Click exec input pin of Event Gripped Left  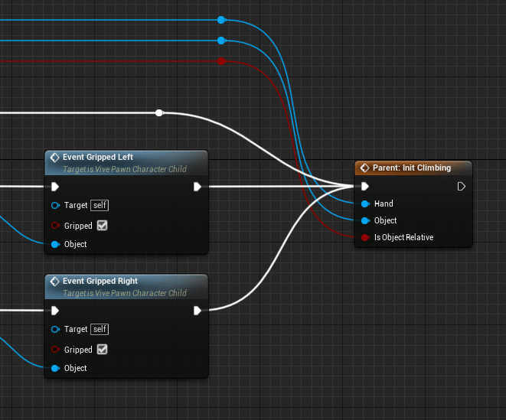(x=55, y=186)
